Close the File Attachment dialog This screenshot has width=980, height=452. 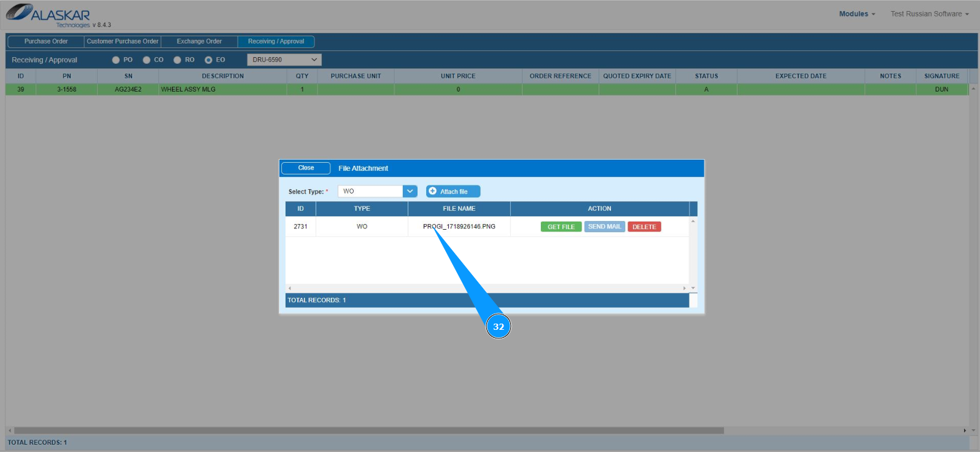tap(306, 168)
